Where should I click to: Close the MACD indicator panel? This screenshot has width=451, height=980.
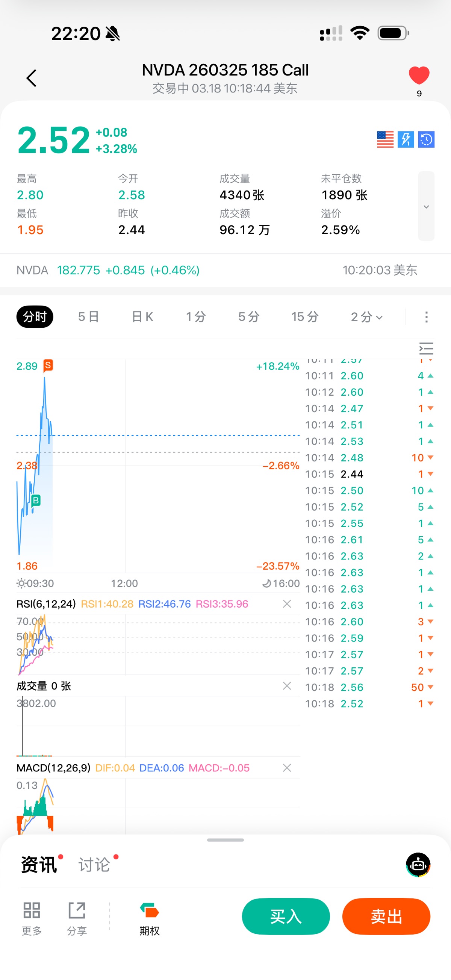(x=287, y=768)
